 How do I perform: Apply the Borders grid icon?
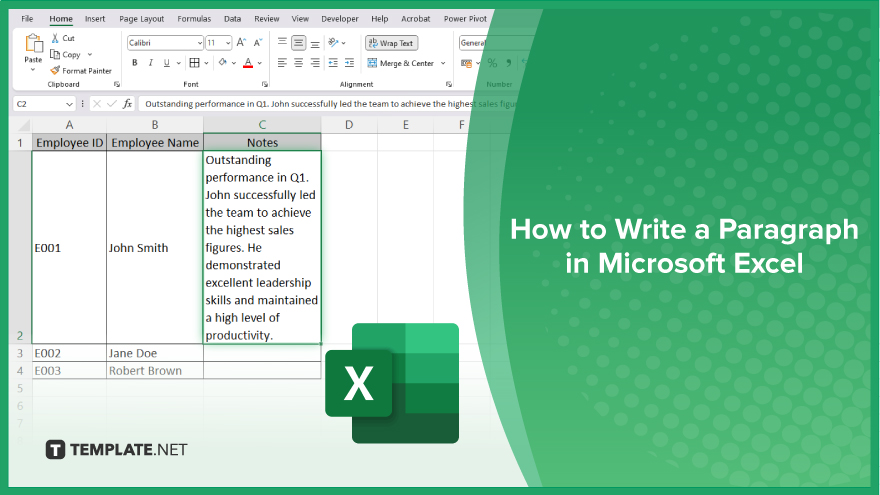194,63
